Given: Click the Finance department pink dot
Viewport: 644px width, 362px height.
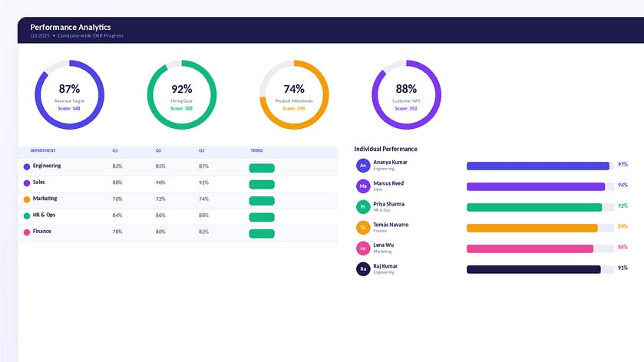Looking at the screenshot, I should 27,232.
